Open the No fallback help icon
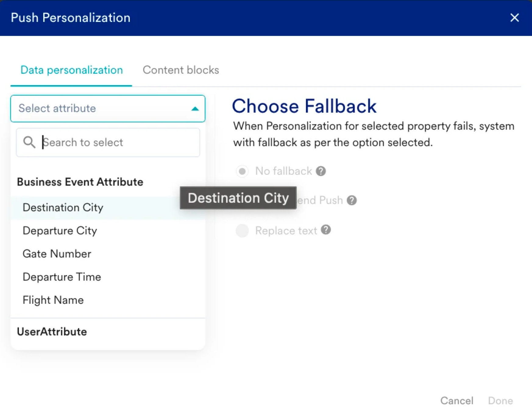This screenshot has width=532, height=417. coord(321,171)
